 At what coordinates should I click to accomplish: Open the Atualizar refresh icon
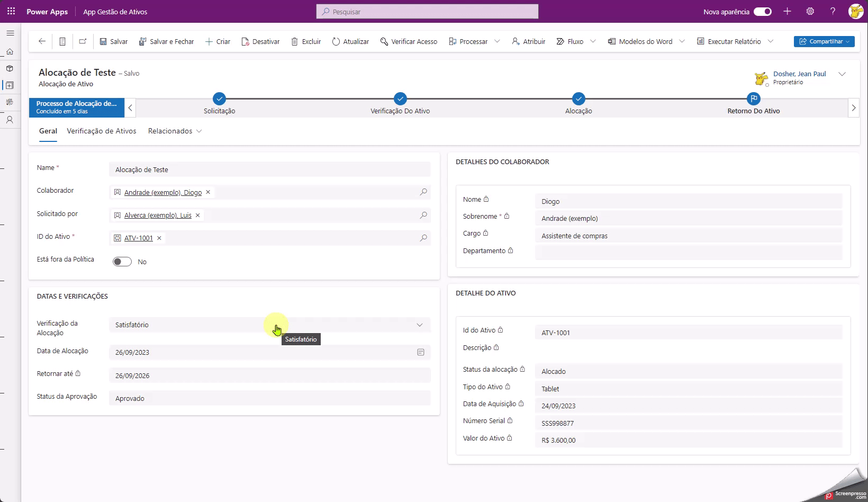(336, 41)
